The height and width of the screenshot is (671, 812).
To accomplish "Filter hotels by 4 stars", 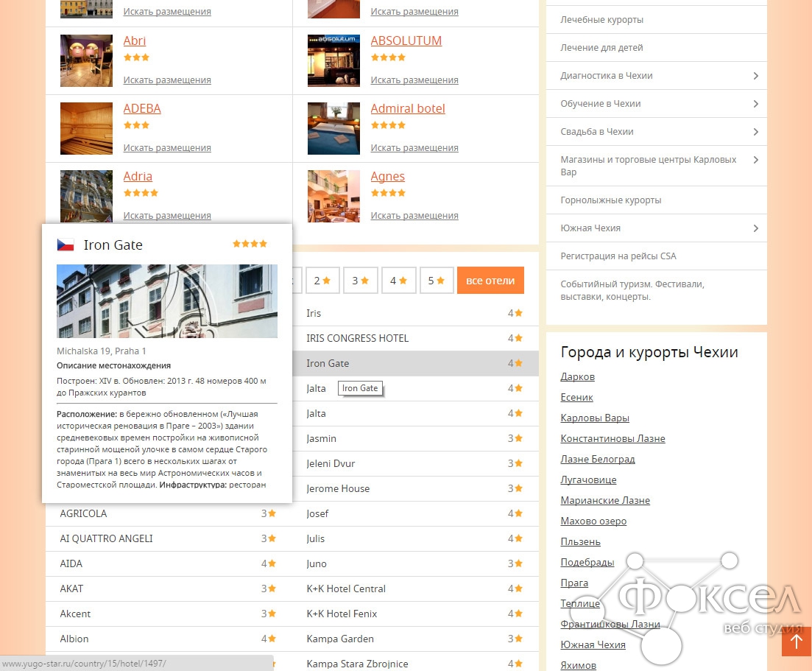I will pos(399,281).
